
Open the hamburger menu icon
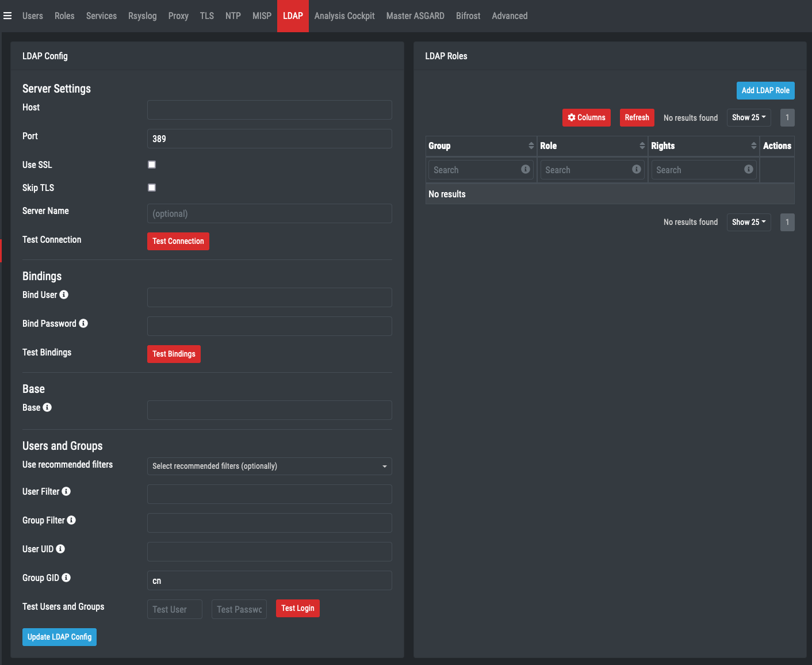coord(7,16)
